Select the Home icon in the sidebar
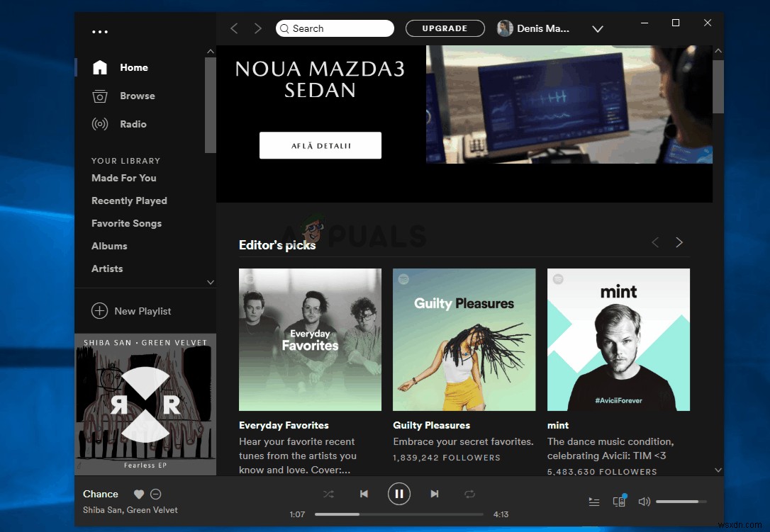The width and height of the screenshot is (770, 532). (x=99, y=67)
